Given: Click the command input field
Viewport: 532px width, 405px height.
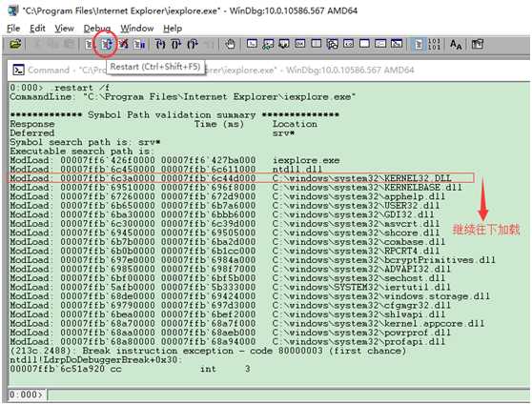Looking at the screenshot, I should tap(288, 395).
